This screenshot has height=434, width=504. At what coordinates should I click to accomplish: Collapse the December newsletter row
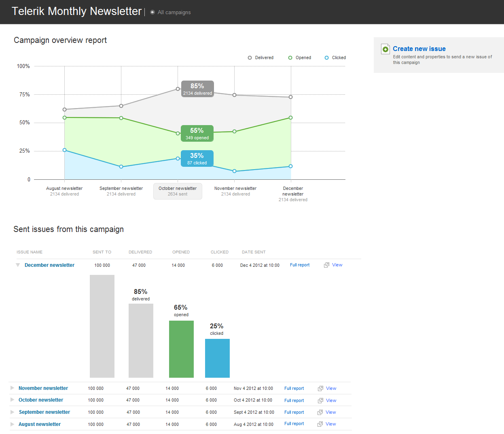pyautogui.click(x=18, y=265)
